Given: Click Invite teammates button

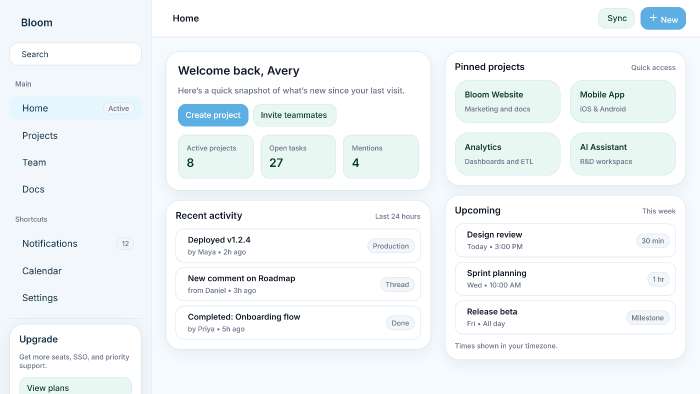Looking at the screenshot, I should tap(295, 115).
